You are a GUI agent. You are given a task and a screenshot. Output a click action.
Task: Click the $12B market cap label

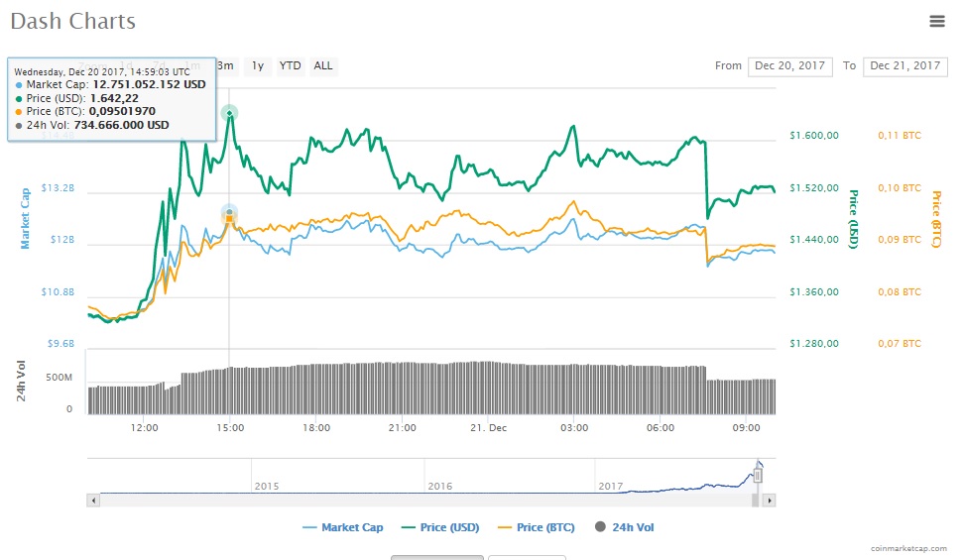[x=62, y=240]
